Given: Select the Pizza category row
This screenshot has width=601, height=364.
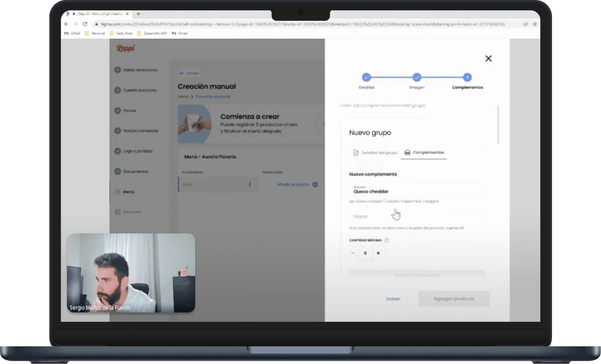Looking at the screenshot, I should 218,184.
